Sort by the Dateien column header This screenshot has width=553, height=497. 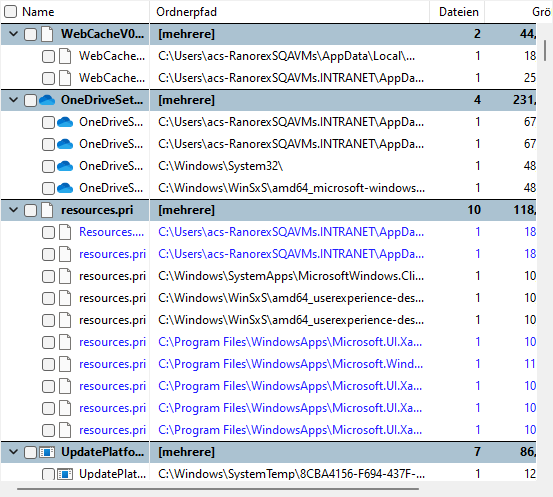(x=457, y=12)
